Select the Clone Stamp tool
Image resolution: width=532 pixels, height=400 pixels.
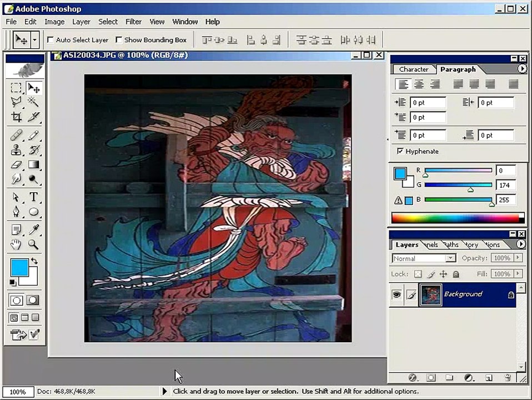16,150
